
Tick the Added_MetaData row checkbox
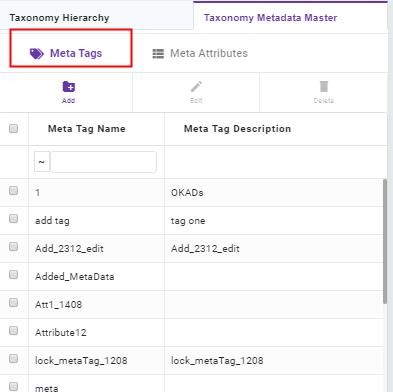(x=13, y=275)
